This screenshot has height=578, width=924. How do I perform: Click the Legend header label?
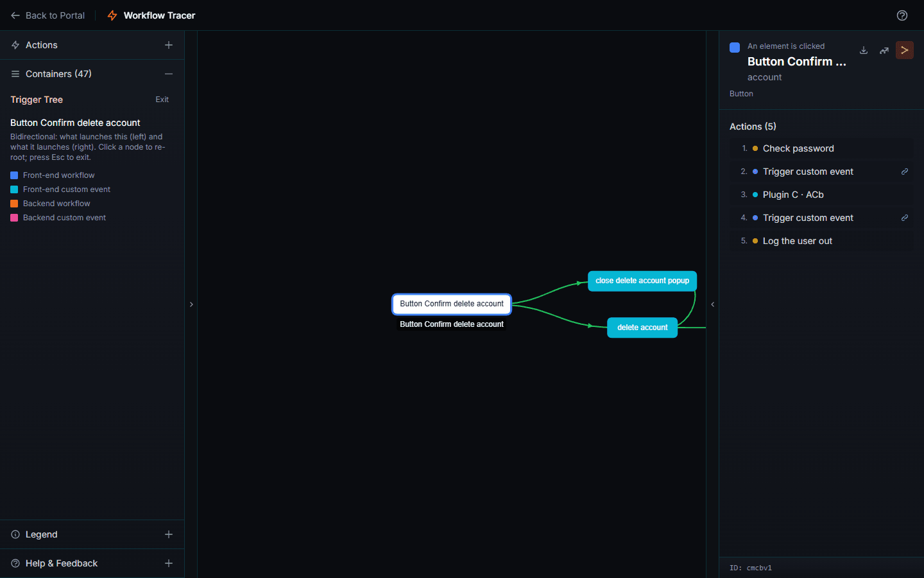click(x=42, y=534)
